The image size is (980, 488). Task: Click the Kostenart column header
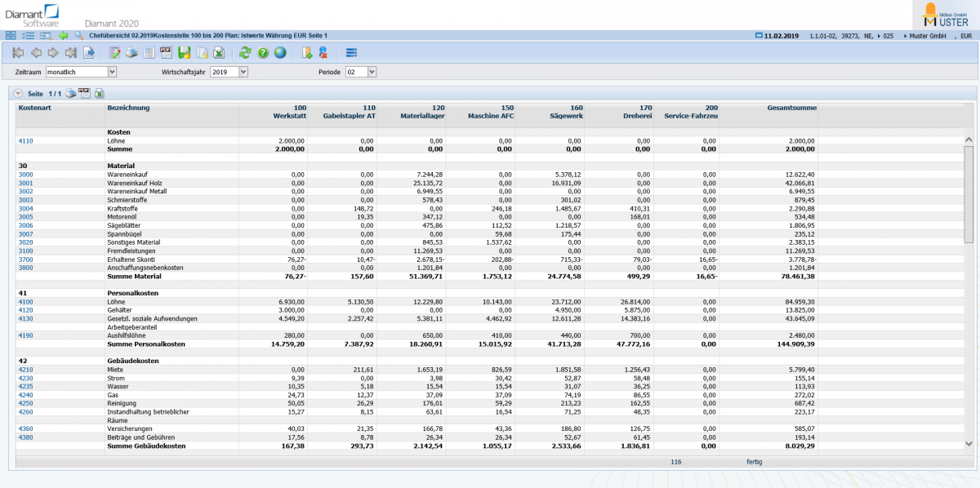coord(35,108)
